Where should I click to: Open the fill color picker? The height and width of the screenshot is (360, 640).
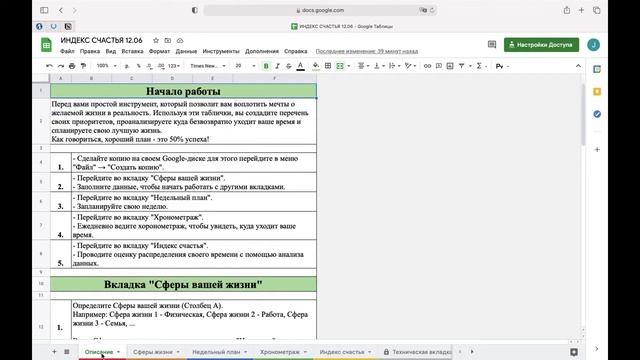(x=316, y=66)
